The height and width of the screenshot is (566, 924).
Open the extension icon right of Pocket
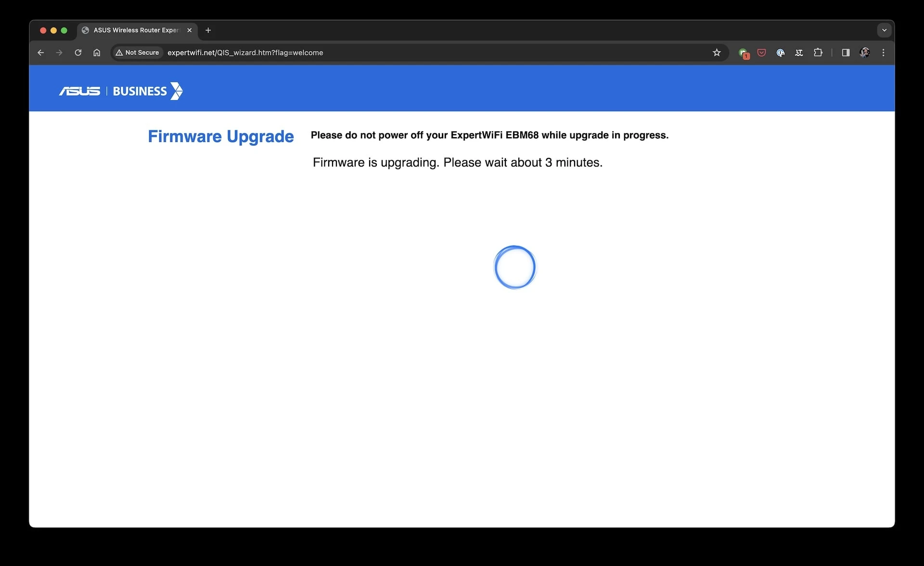780,52
